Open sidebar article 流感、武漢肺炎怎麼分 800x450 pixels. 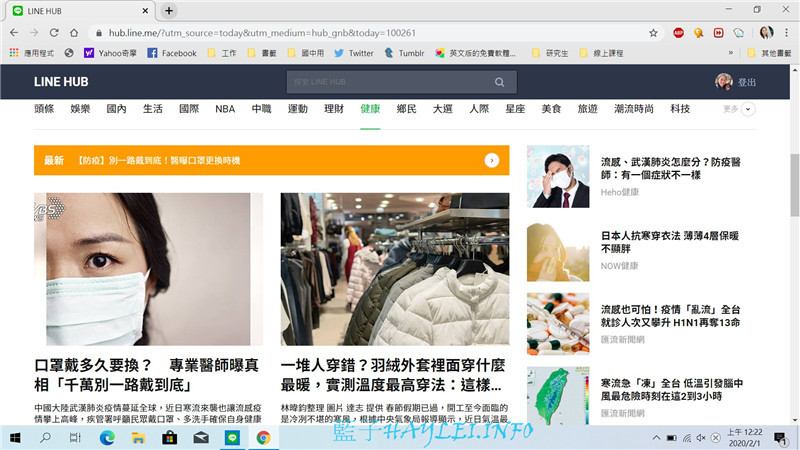click(x=670, y=168)
